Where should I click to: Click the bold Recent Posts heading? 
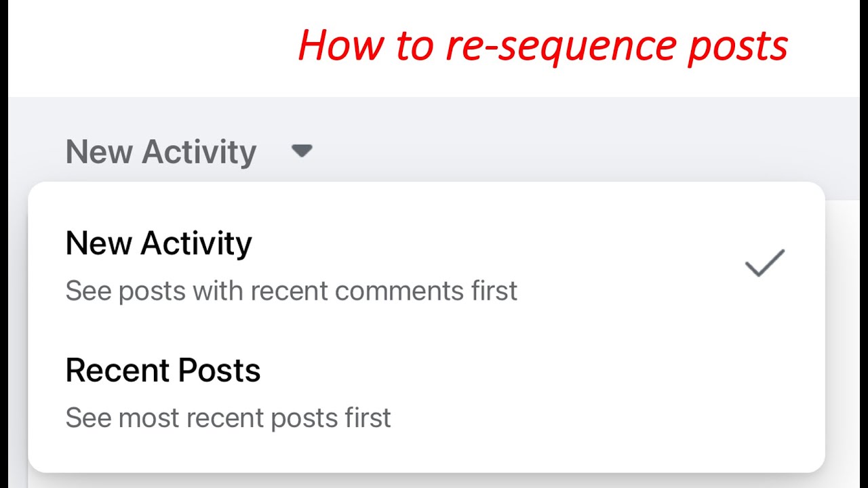point(163,370)
